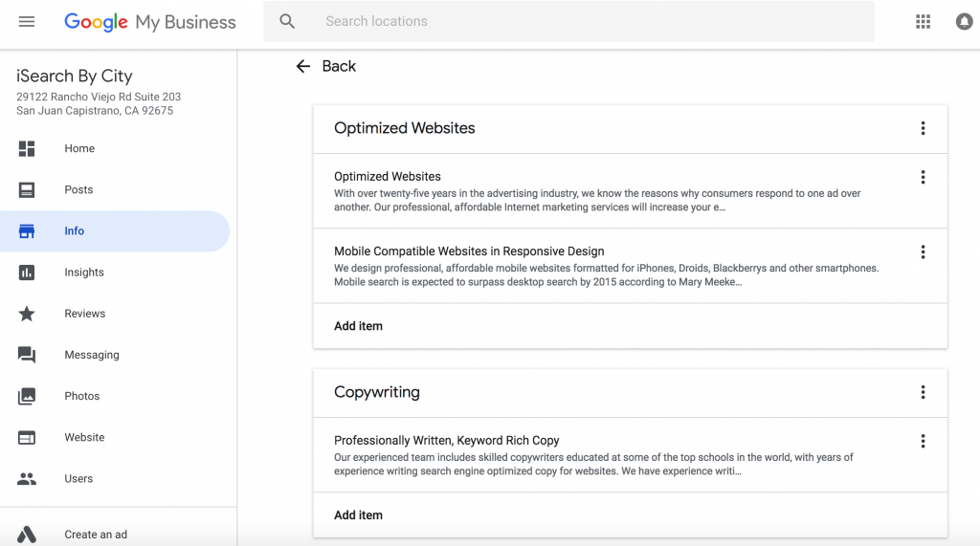Click description starting 'Our experienced team includes'
The height and width of the screenshot is (546, 980).
[593, 464]
